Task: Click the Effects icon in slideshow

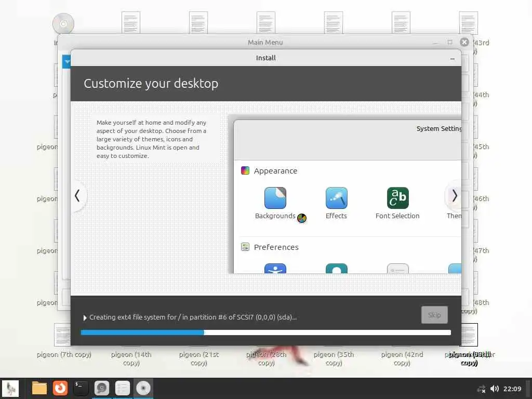Action: click(336, 198)
